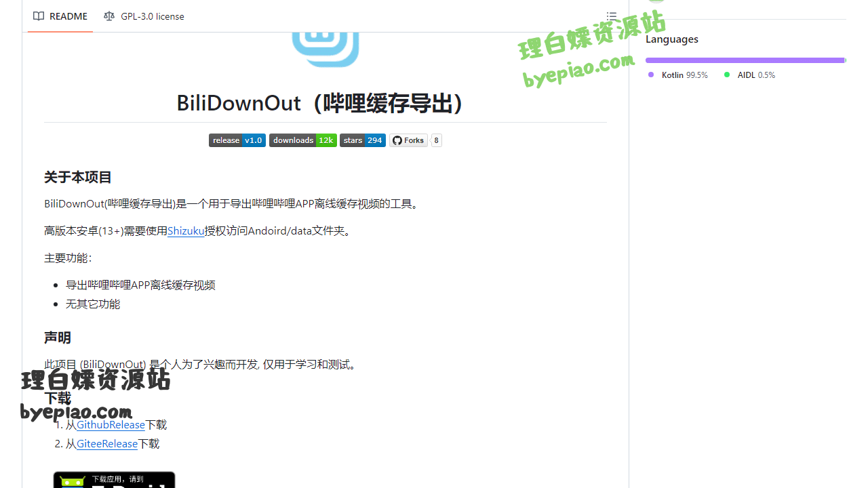Click the release v1.0 badge
Image resolution: width=868 pixels, height=488 pixels.
click(x=237, y=140)
